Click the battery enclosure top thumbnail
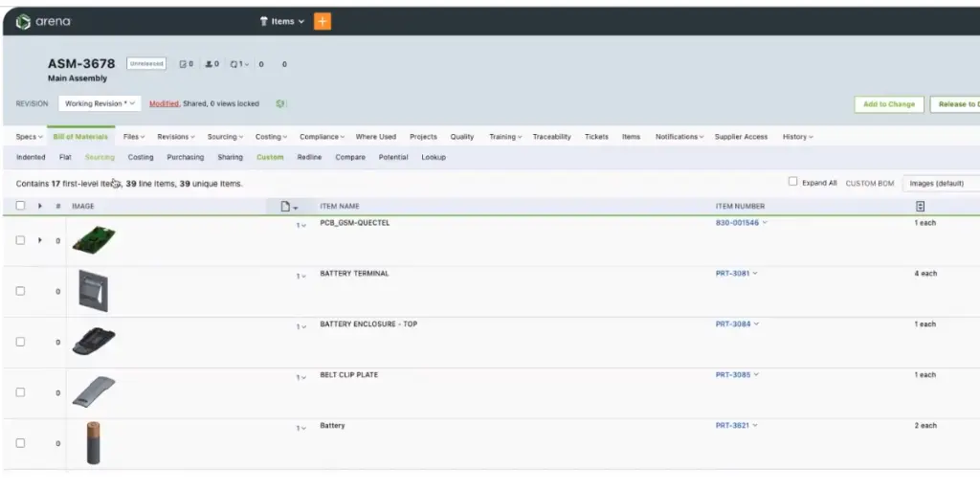This screenshot has width=980, height=490. [x=94, y=342]
